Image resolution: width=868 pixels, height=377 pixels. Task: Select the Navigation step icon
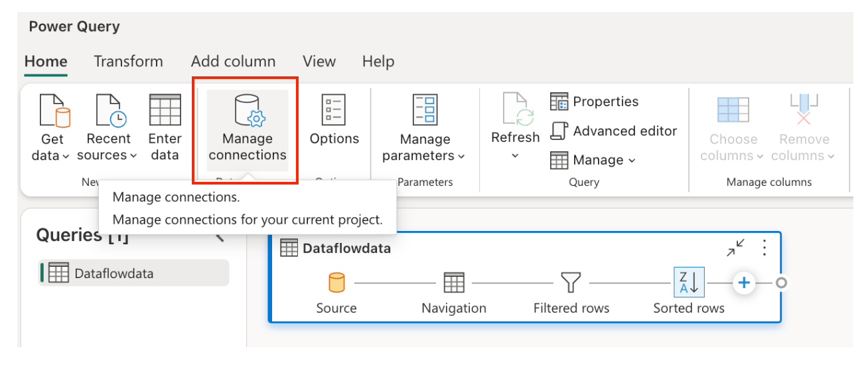[454, 283]
